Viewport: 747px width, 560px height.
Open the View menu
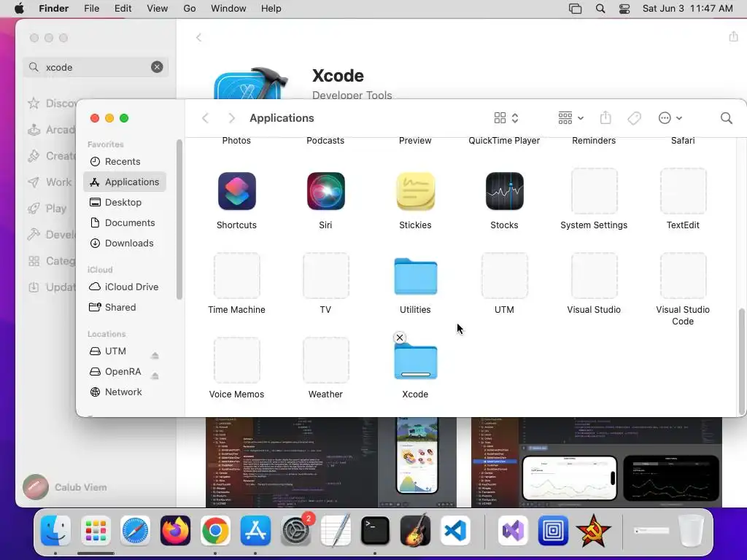[158, 9]
